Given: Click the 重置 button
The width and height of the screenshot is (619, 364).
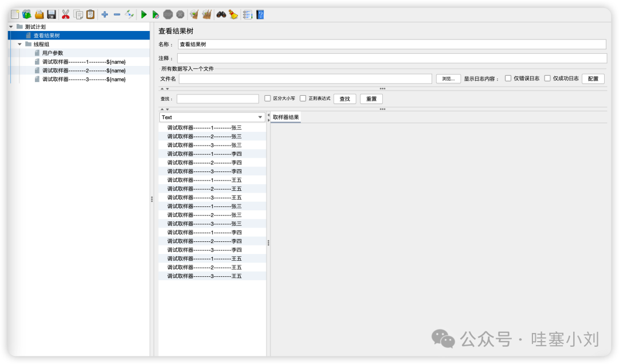Looking at the screenshot, I should click(371, 99).
